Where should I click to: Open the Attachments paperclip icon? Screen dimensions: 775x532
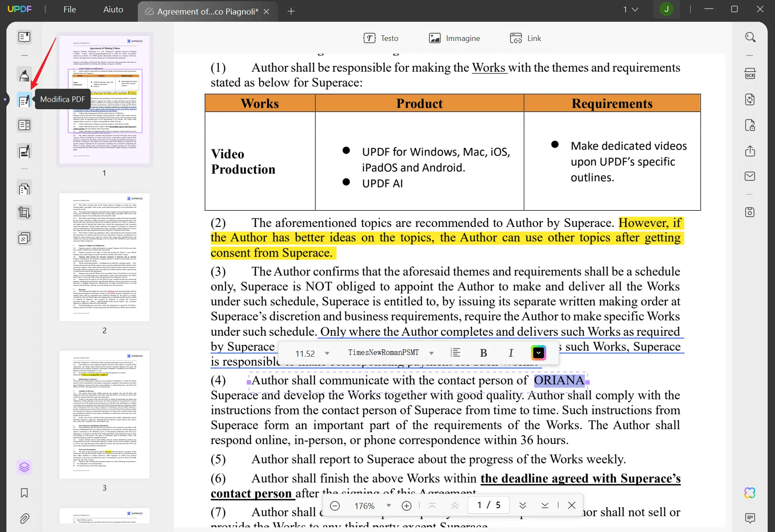(x=24, y=519)
